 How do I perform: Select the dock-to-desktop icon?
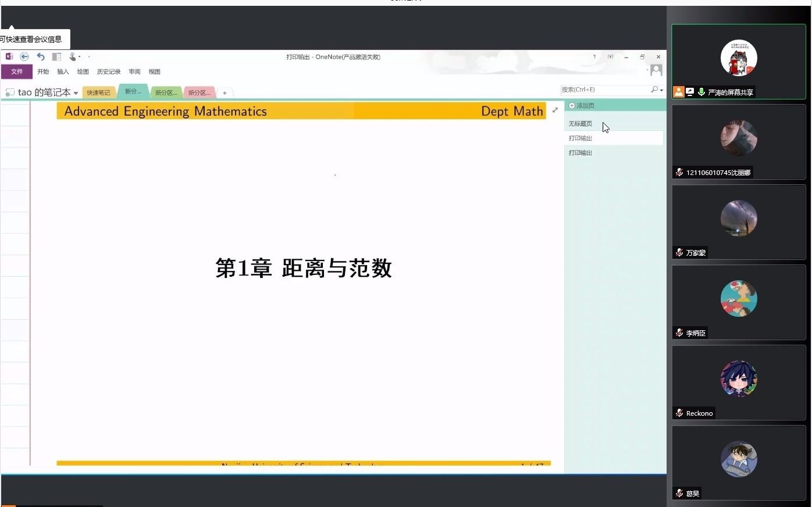[610, 57]
